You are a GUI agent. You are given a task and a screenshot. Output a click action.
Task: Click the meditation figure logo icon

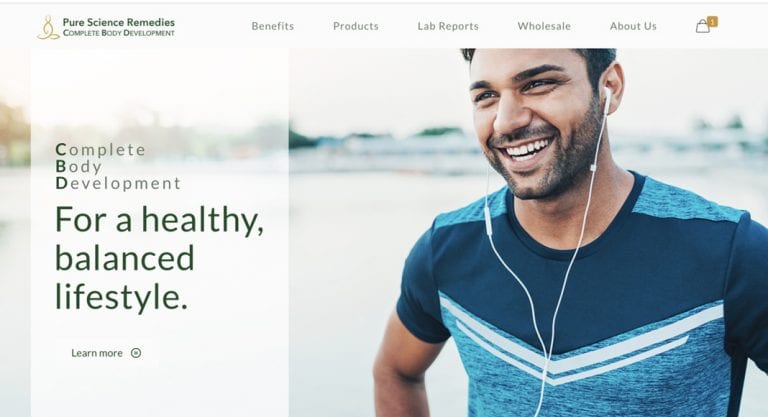[x=48, y=27]
